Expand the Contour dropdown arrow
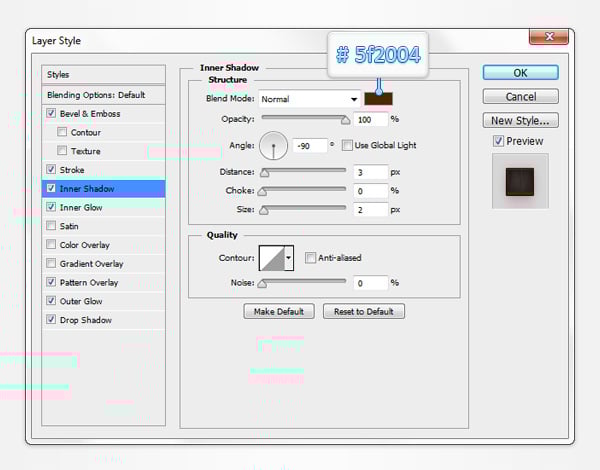The height and width of the screenshot is (470, 600). click(x=289, y=258)
